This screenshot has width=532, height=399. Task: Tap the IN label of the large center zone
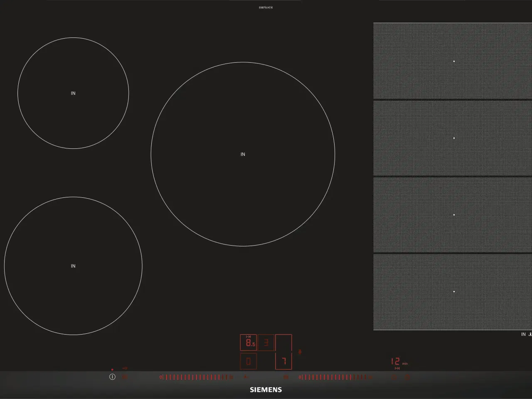click(x=243, y=154)
